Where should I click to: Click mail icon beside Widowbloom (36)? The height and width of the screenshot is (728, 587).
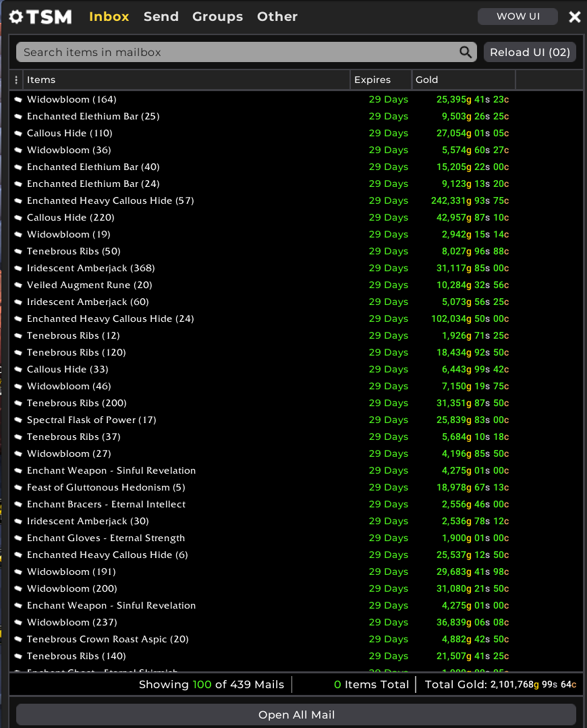pos(18,150)
